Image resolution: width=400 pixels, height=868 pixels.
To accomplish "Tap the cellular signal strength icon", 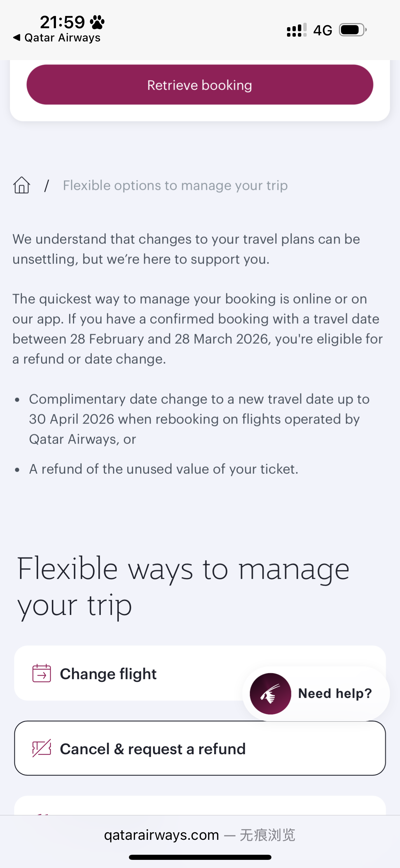I will click(297, 30).
